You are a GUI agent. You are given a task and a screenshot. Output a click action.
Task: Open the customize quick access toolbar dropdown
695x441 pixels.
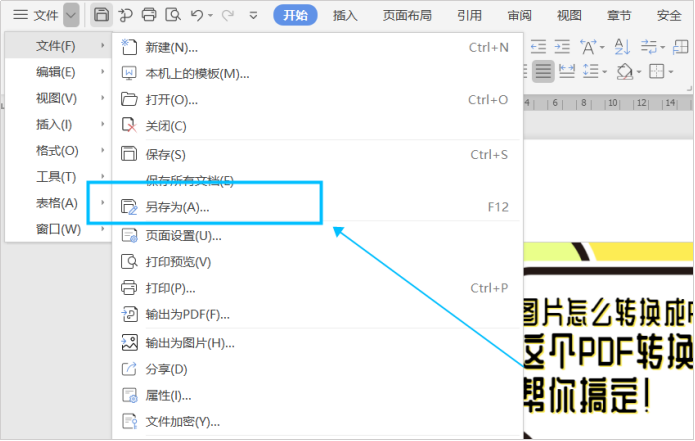(253, 16)
